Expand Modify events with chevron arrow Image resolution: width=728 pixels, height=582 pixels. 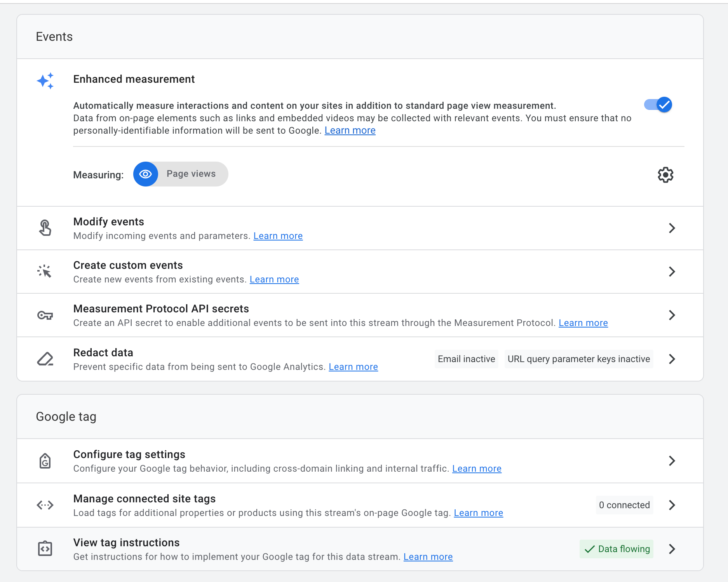(672, 228)
